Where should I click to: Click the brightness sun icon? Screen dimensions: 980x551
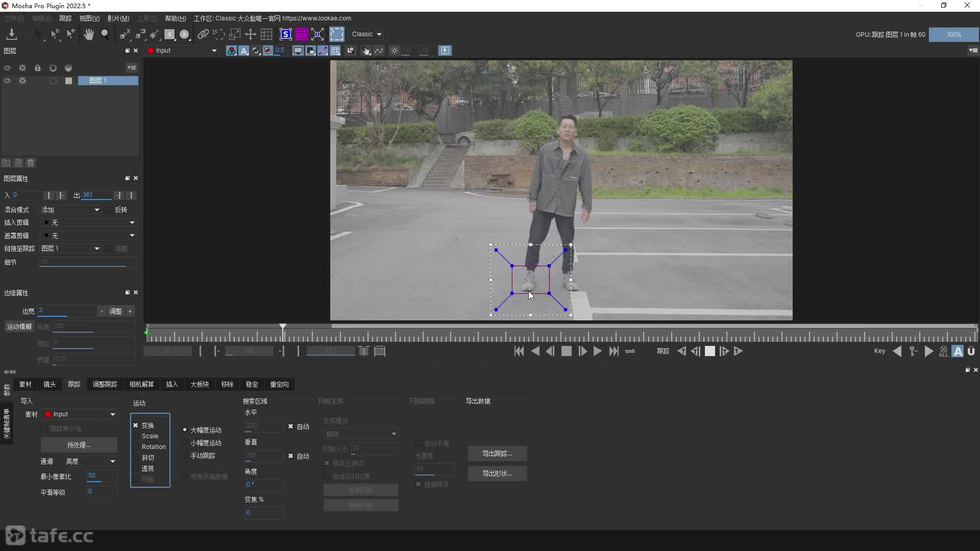click(395, 51)
